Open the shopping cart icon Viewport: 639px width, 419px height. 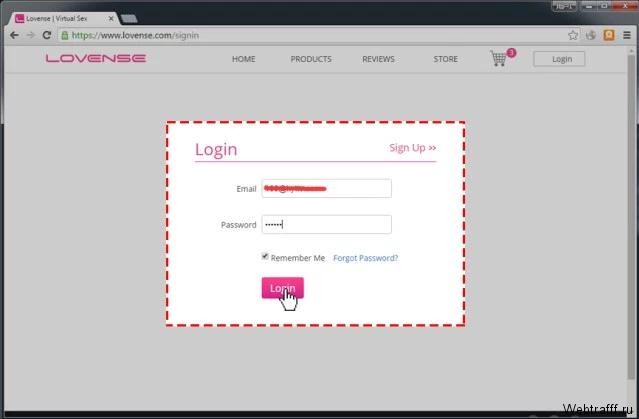point(499,58)
